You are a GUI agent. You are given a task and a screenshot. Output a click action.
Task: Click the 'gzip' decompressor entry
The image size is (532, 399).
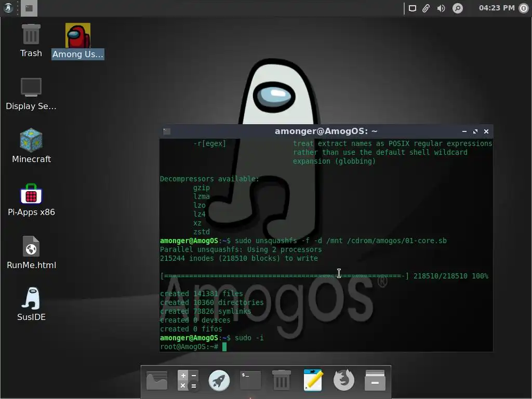pyautogui.click(x=201, y=188)
